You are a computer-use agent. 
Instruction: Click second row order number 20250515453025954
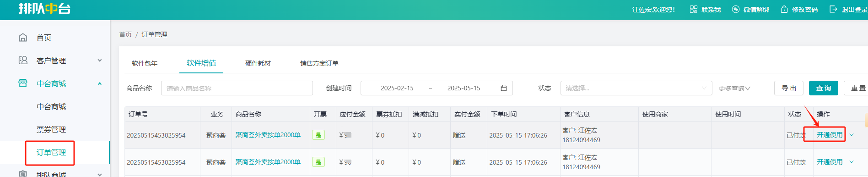tap(156, 162)
